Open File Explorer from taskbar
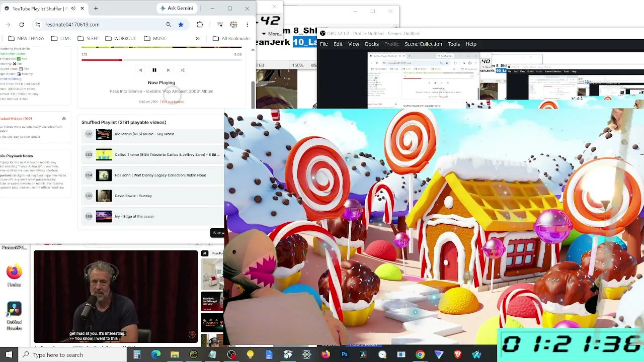The width and height of the screenshot is (644, 362). [175, 355]
